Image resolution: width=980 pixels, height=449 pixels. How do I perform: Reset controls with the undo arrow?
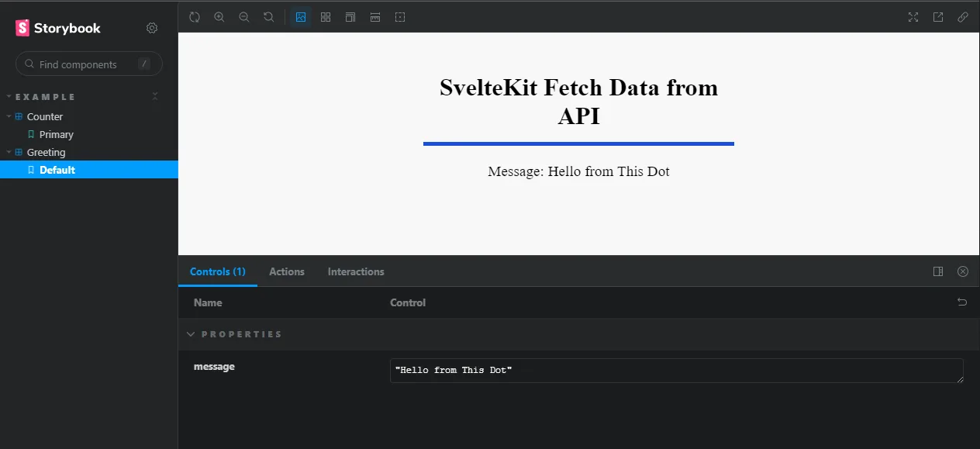coord(961,302)
